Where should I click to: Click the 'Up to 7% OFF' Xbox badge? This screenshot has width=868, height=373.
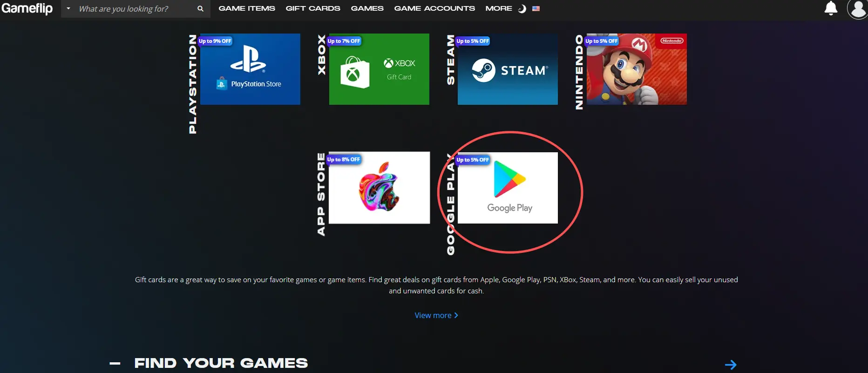pyautogui.click(x=344, y=41)
